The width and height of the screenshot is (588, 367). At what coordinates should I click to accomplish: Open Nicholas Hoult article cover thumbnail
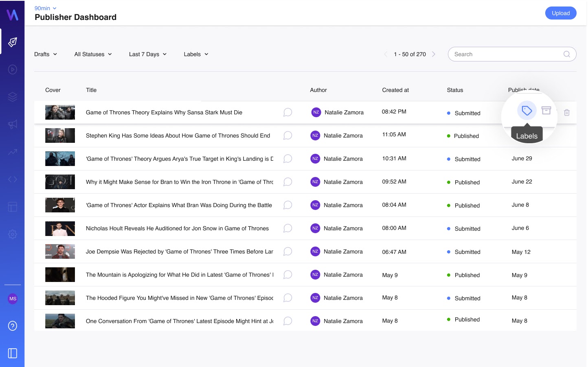(x=60, y=228)
